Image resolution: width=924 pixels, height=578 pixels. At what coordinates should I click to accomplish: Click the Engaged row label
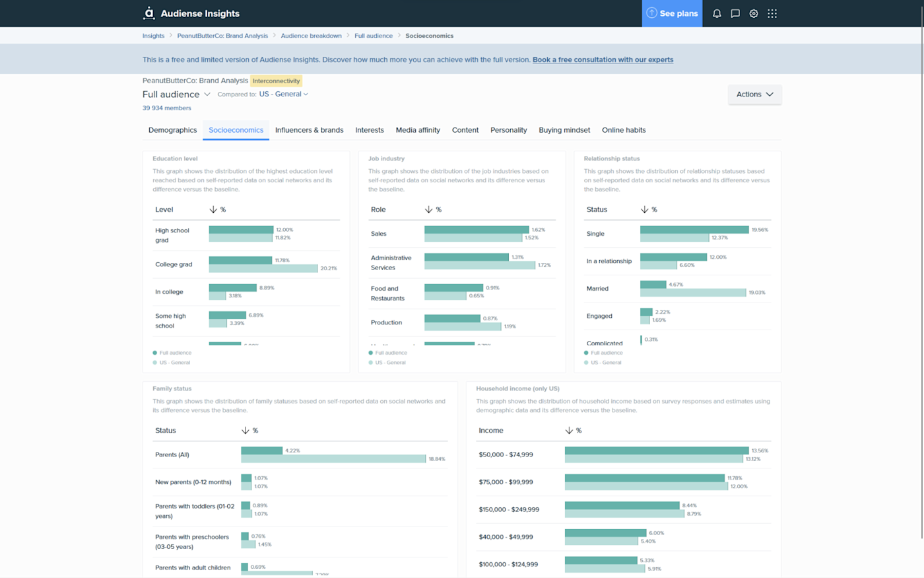pyautogui.click(x=599, y=316)
